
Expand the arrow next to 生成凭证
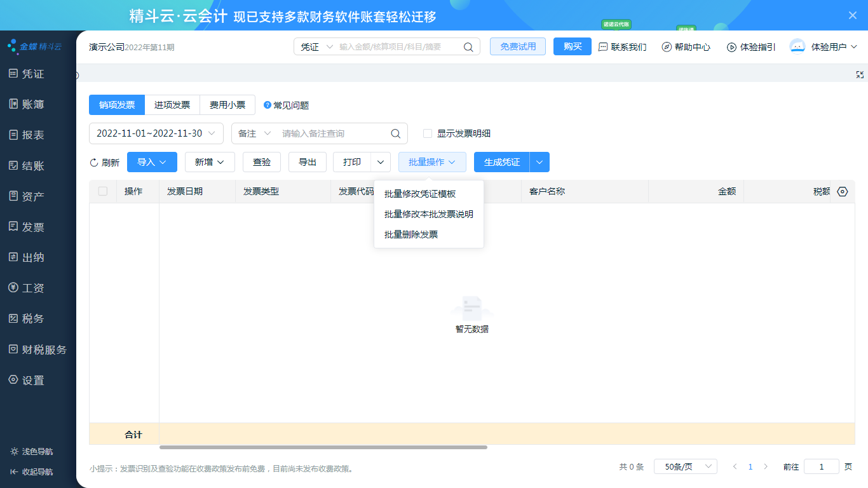(539, 162)
